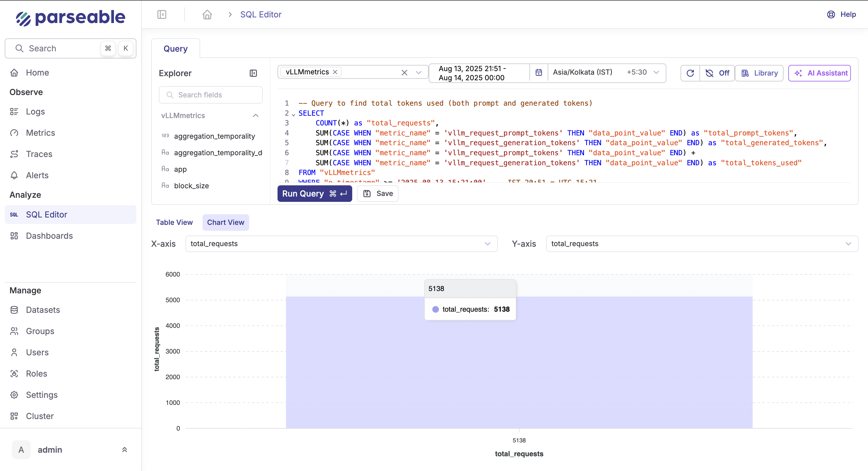Switch to Table View tab
This screenshot has height=471, width=868.
(x=174, y=223)
